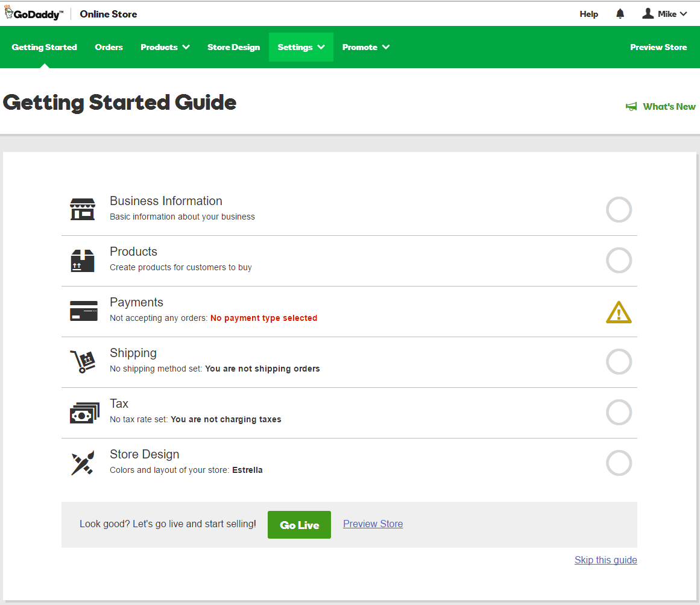Open the Business Information storefront icon
This screenshot has height=605, width=700.
pyautogui.click(x=83, y=208)
